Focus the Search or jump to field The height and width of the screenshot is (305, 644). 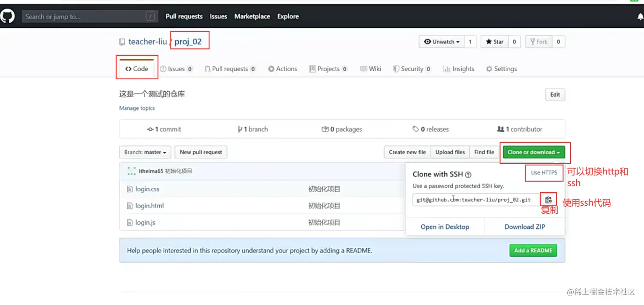click(x=90, y=17)
